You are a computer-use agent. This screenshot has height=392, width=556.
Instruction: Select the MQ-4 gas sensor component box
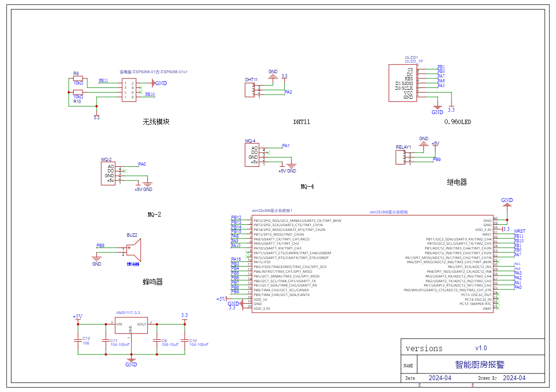coord(252,155)
